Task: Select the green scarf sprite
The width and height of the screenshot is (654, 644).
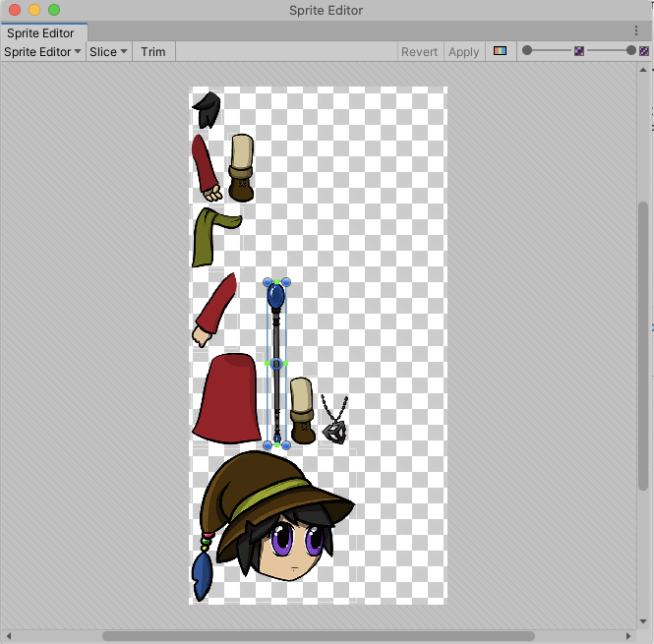Action: (x=213, y=234)
